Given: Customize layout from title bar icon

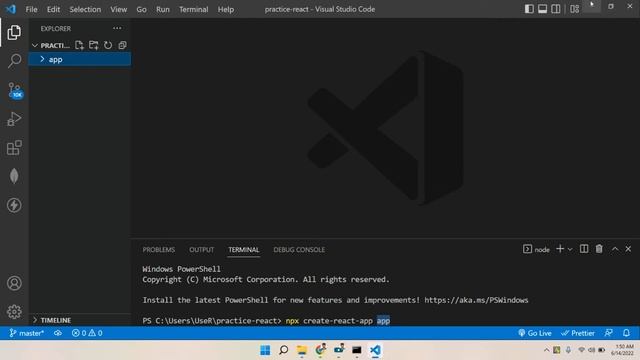Looking at the screenshot, I should coord(574,9).
